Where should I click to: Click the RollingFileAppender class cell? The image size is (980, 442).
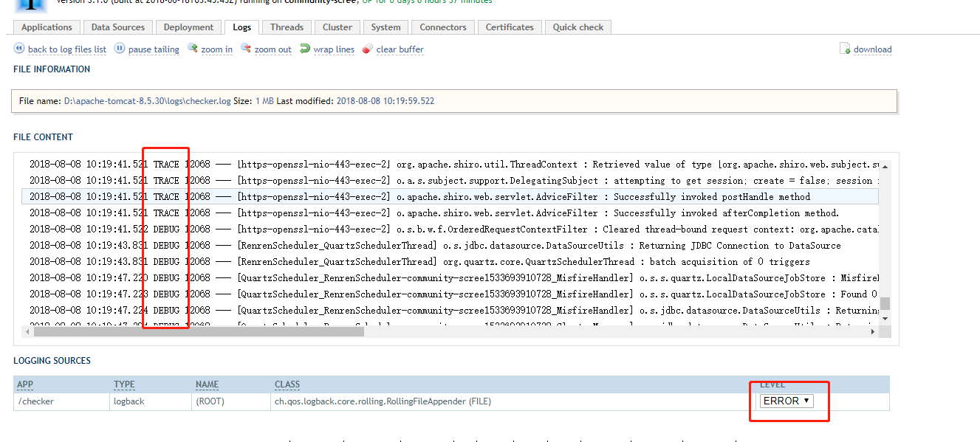[513, 401]
